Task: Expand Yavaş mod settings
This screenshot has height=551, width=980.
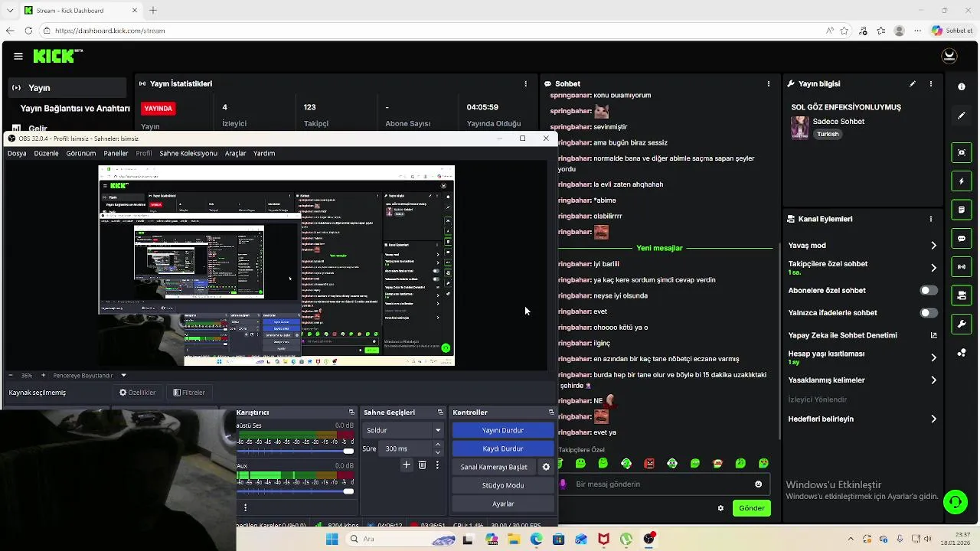Action: click(x=933, y=246)
